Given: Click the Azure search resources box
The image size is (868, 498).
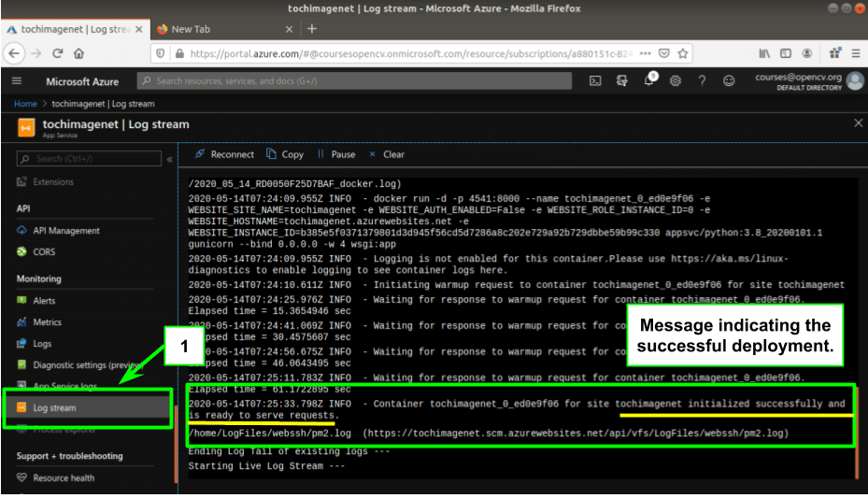Looking at the screenshot, I should [354, 81].
